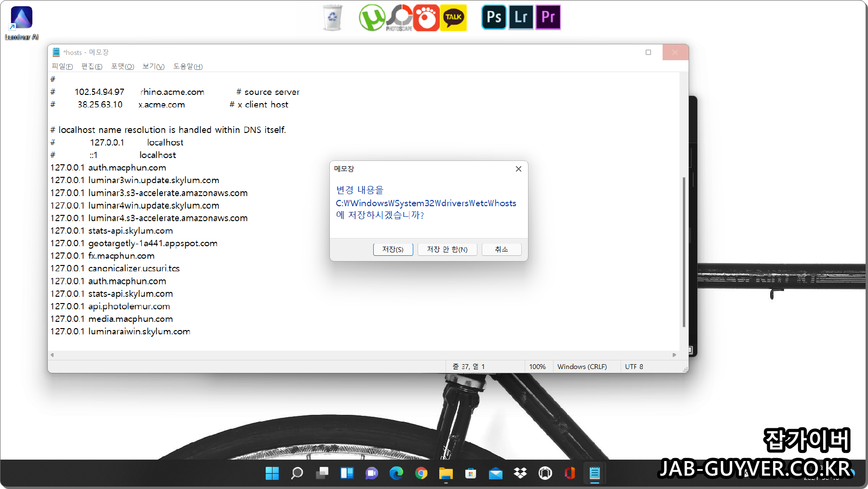Open the taskbar Search icon

[x=297, y=474]
